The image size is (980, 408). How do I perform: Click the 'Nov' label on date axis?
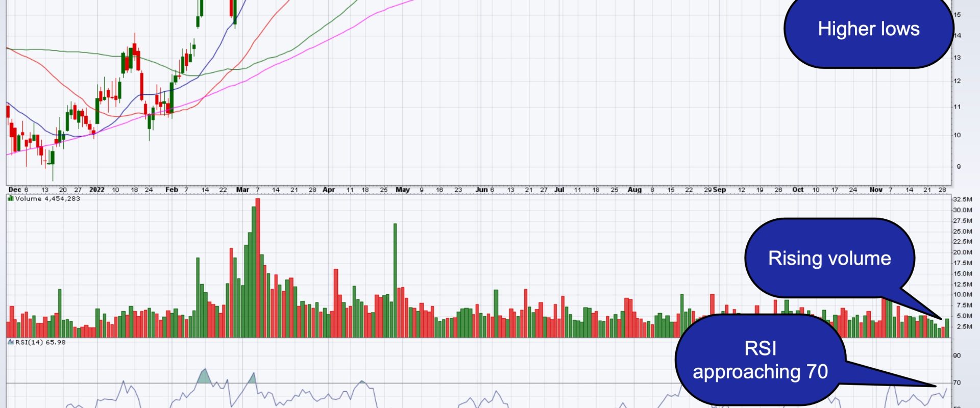(x=876, y=190)
